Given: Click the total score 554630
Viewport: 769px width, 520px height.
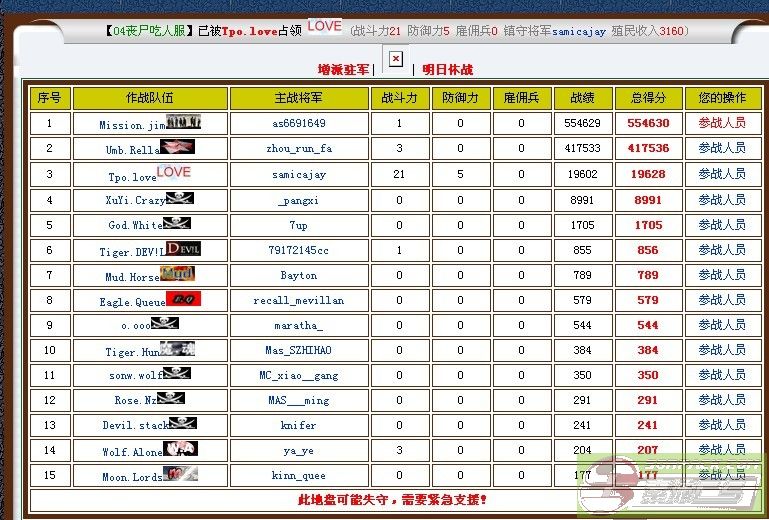Looking at the screenshot, I should [x=648, y=123].
